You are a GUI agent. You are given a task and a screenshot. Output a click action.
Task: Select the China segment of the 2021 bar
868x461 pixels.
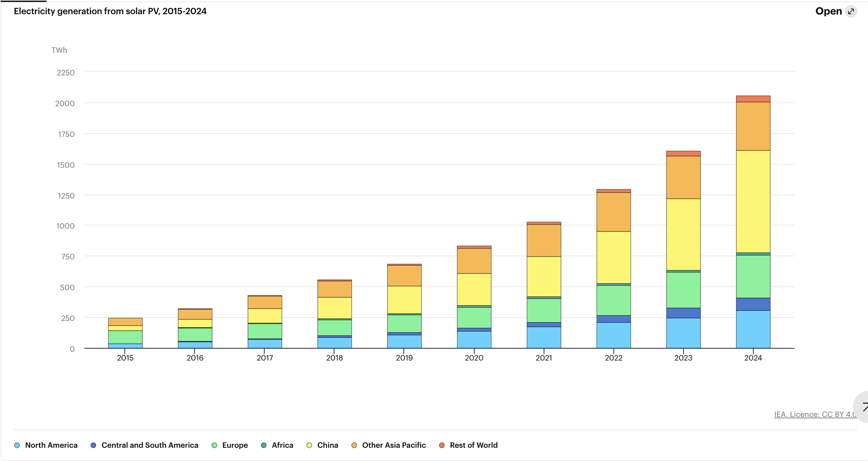click(544, 277)
